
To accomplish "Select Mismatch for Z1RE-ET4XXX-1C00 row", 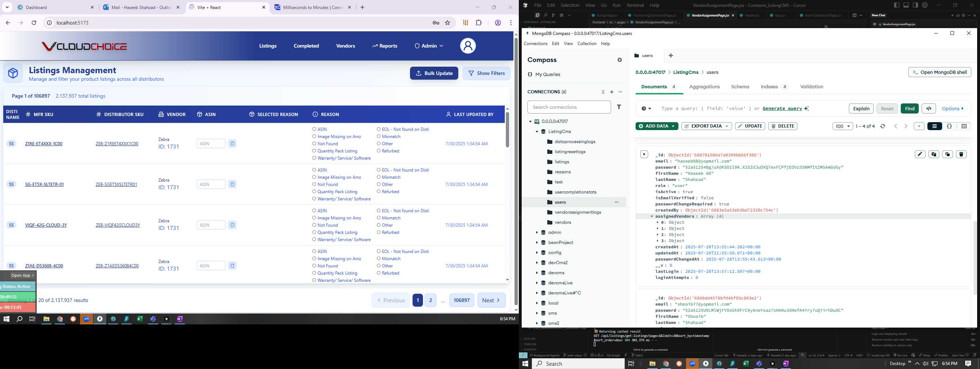I will (379, 137).
